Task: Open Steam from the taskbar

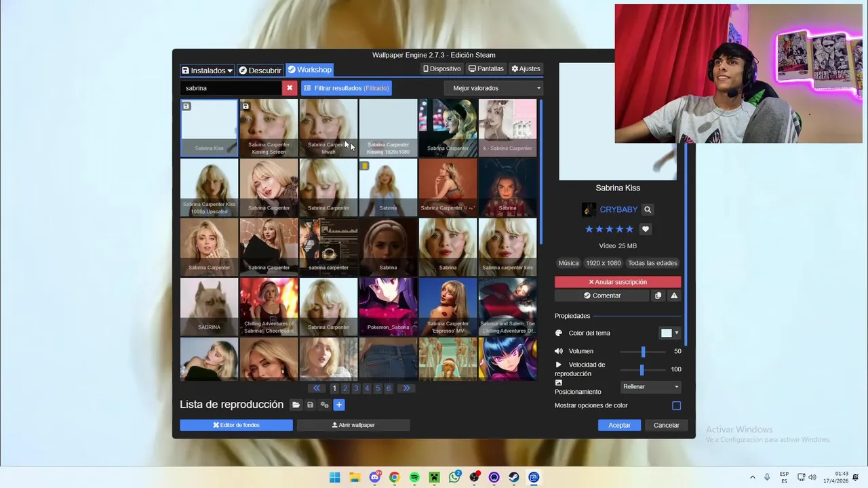Action: click(514, 477)
